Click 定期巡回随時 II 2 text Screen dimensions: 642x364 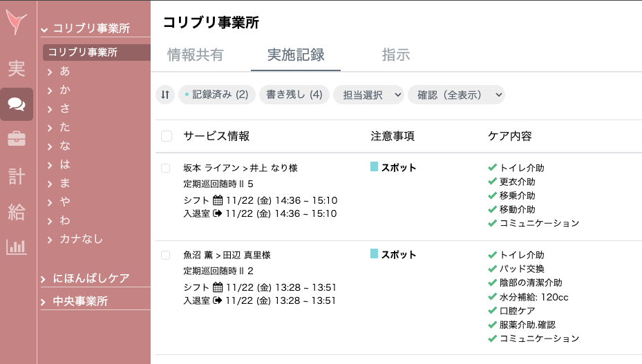218,271
